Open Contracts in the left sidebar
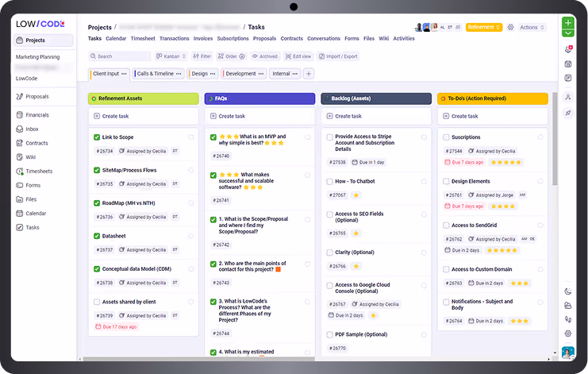Image resolution: width=588 pixels, height=374 pixels. click(x=32, y=143)
